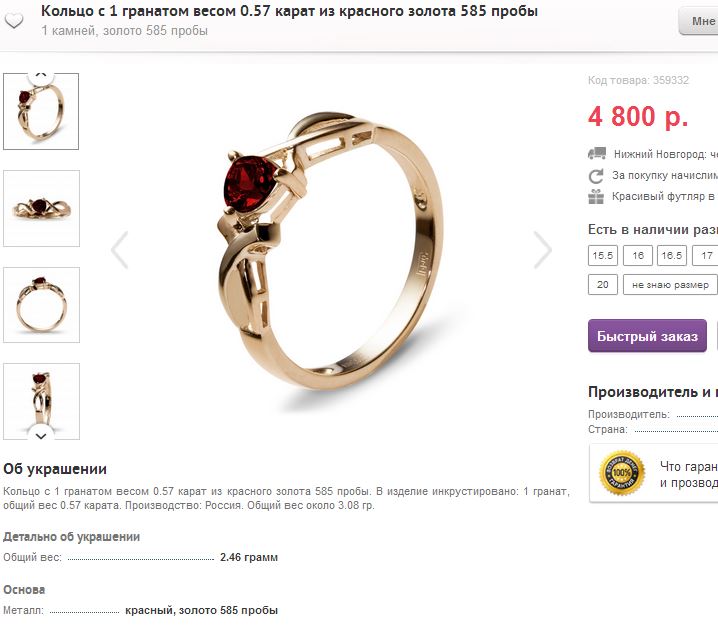Image resolution: width=718 pixels, height=635 pixels.
Task: Click the 100% guarantee gold badge
Action: [x=622, y=473]
